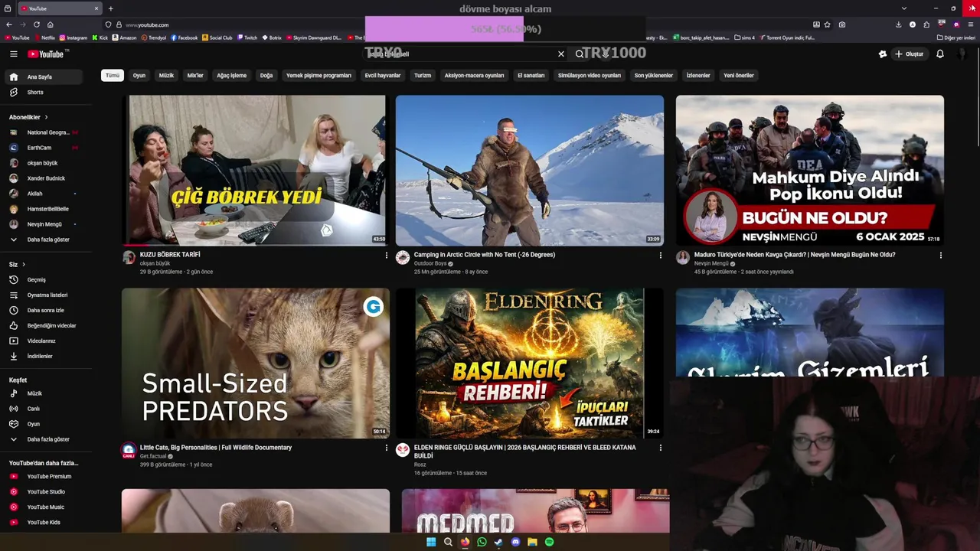Click the Oluştur create button

(909, 54)
